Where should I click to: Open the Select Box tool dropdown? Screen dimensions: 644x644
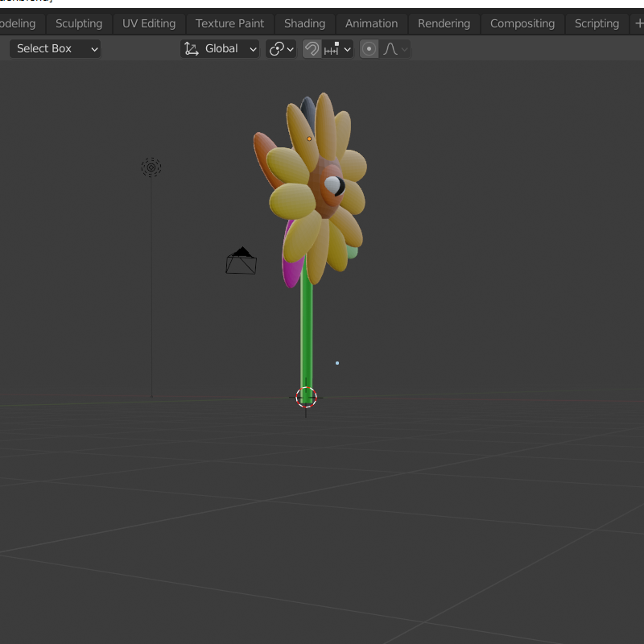pyautogui.click(x=55, y=48)
